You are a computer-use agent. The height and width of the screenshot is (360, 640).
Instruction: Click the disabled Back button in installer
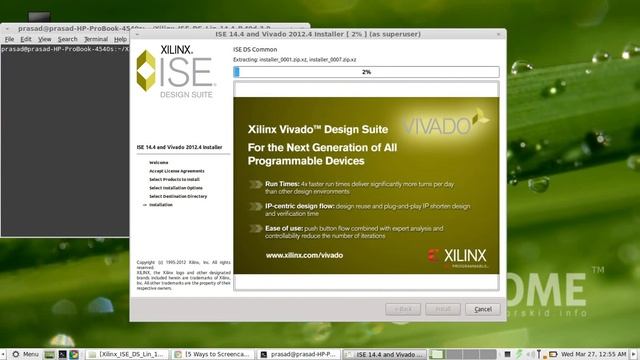[402, 309]
